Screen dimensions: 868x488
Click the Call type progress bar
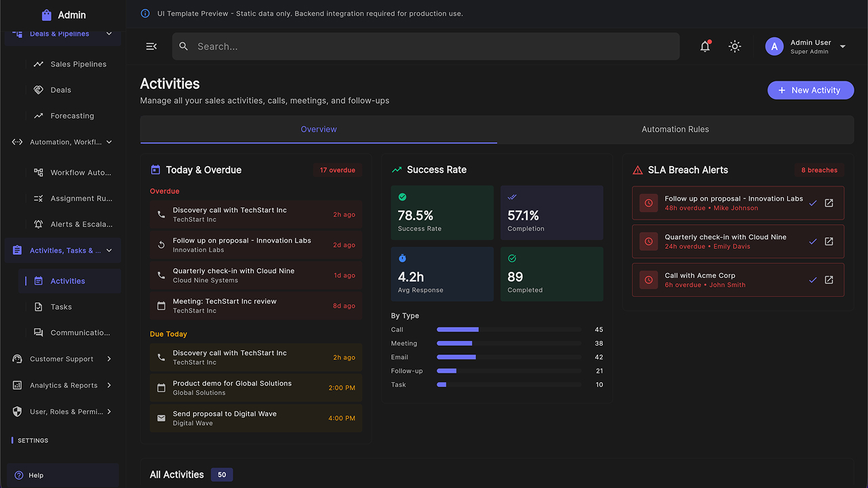point(509,329)
